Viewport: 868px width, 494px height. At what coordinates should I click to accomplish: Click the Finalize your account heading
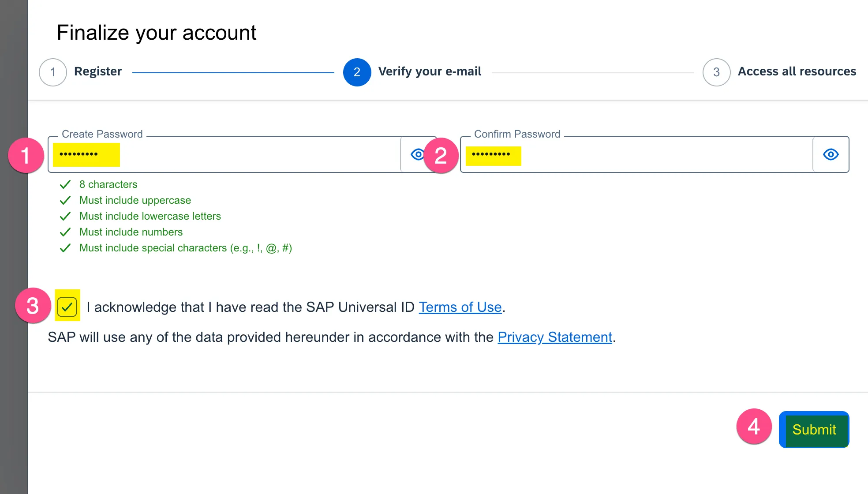point(157,33)
